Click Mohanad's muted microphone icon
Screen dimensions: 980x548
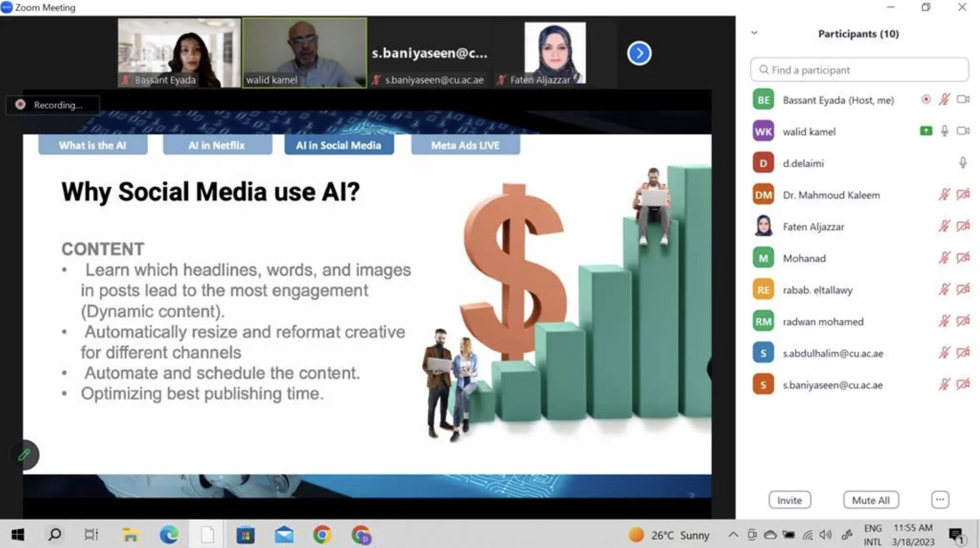tap(944, 258)
